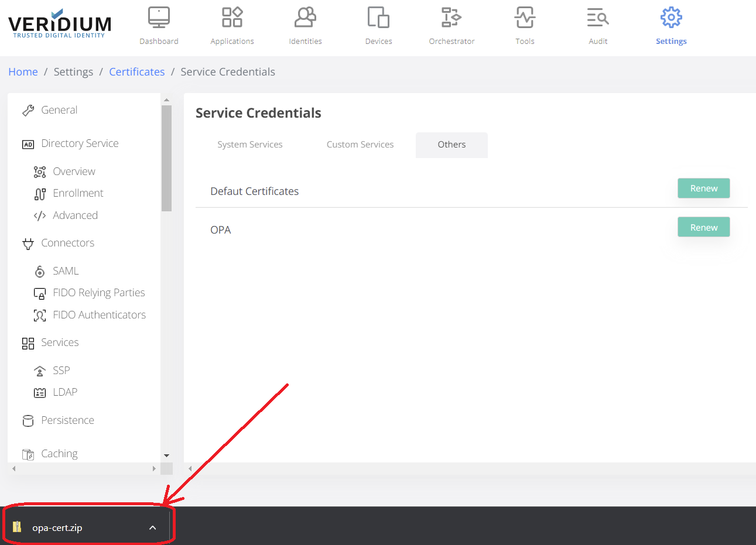The image size is (756, 545).
Task: Open the Devices icon in navigation
Action: pos(378,18)
